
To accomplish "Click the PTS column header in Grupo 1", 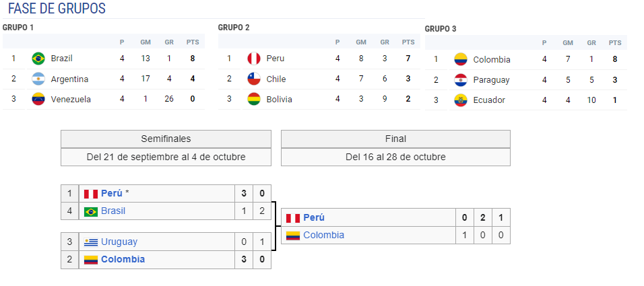I will (192, 42).
